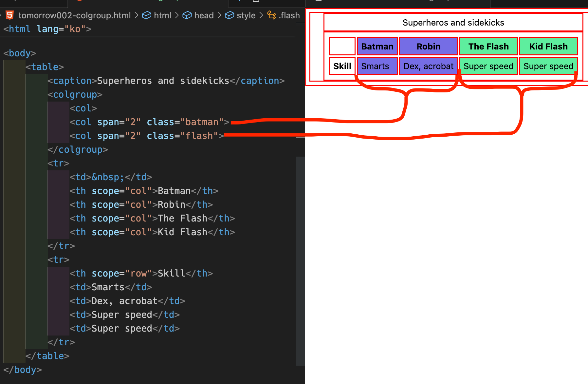This screenshot has width=588, height=384.
Task: Click the Smarts cell in preview table
Action: point(377,66)
